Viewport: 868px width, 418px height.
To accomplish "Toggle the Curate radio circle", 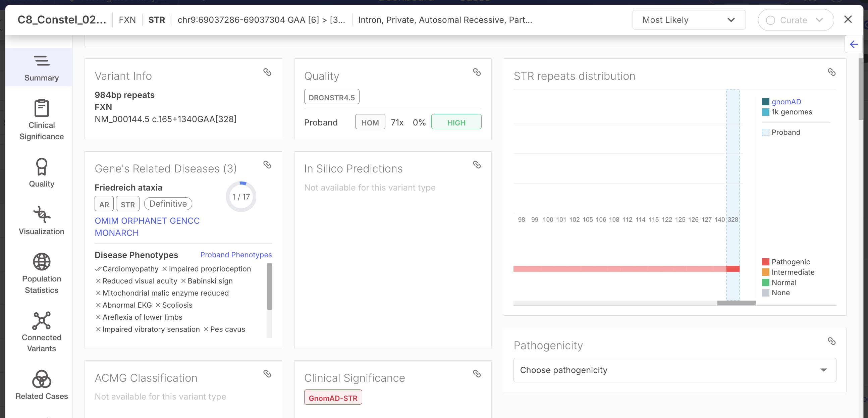I will point(770,20).
